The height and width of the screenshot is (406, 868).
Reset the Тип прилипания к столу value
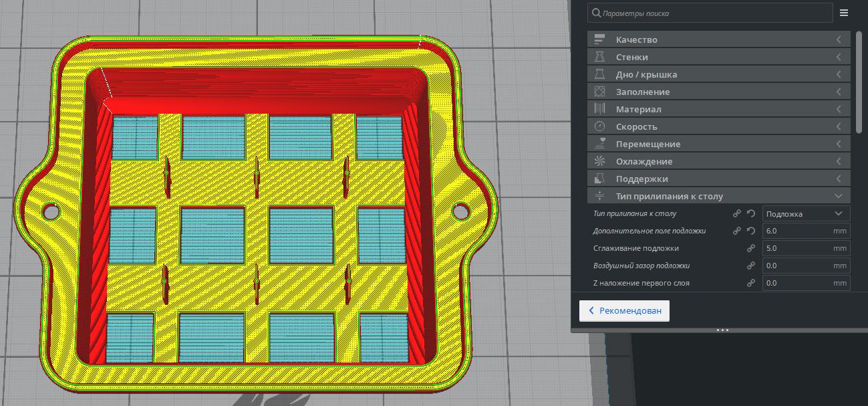pos(751,213)
